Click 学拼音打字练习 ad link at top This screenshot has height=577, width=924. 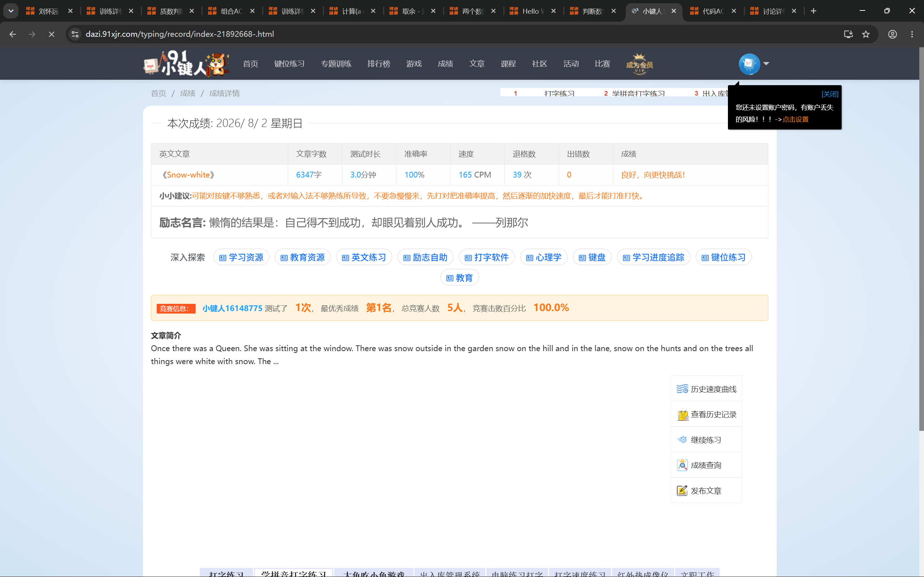pyautogui.click(x=638, y=93)
